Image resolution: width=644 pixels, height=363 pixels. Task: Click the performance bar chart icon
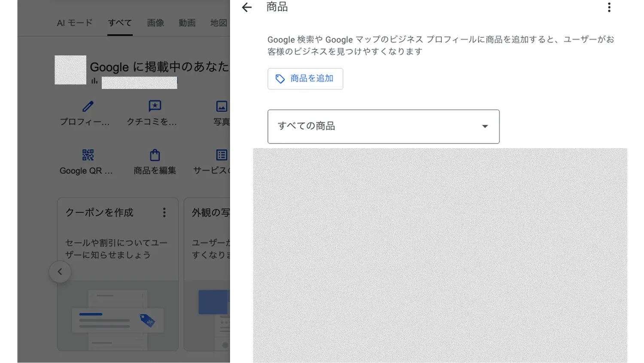94,80
